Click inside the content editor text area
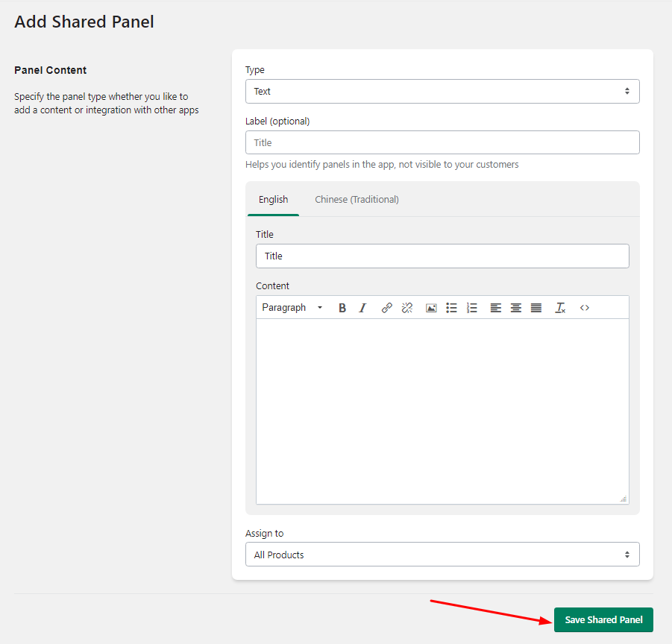 (442, 411)
